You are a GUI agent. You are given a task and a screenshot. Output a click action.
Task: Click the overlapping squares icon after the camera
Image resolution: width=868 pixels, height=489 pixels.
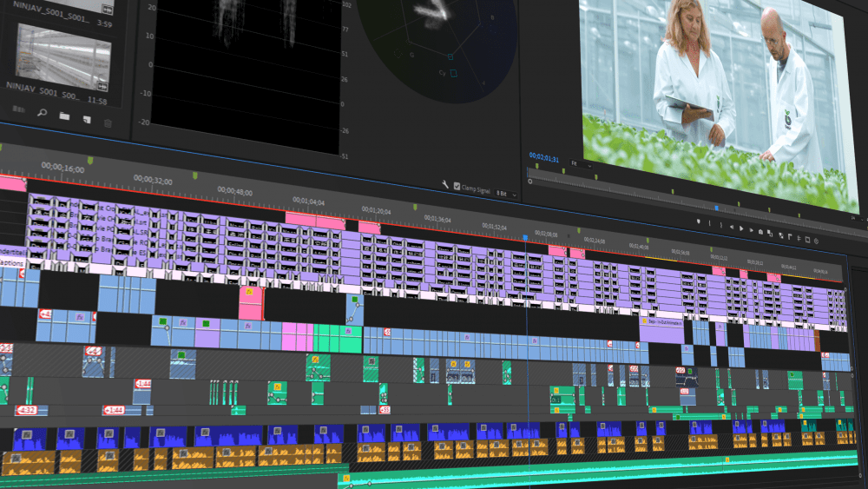tap(770, 233)
